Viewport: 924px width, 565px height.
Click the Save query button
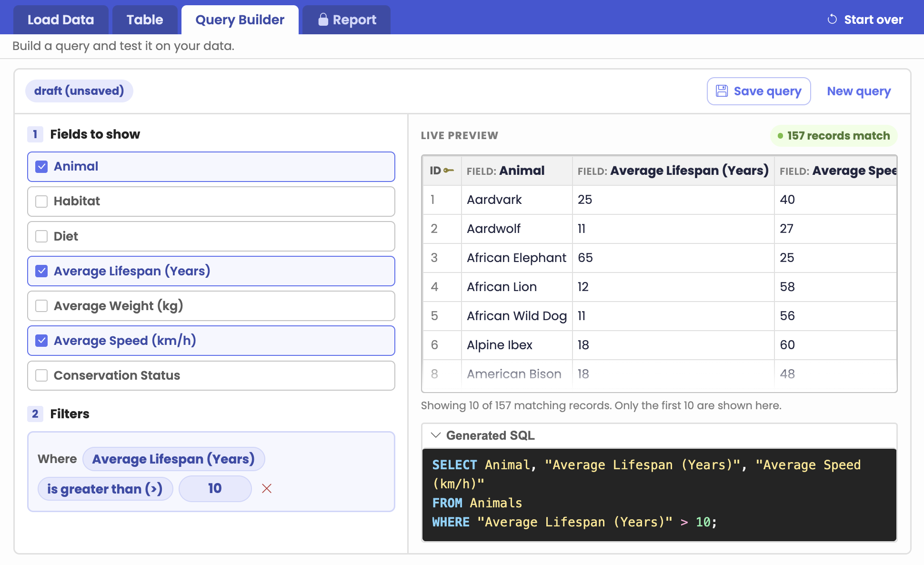[x=759, y=91]
